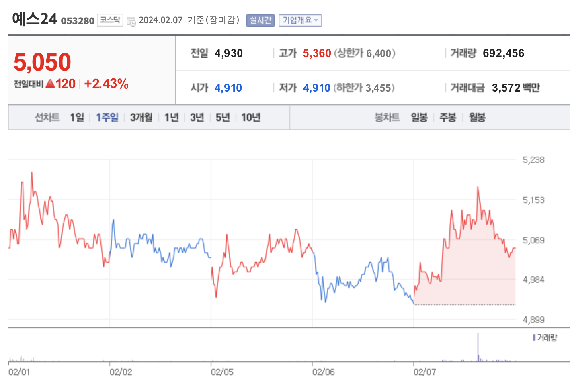Viewport: 570px width, 392px height.
Task: Click the 02/01 date axis label
Action: click(x=19, y=372)
